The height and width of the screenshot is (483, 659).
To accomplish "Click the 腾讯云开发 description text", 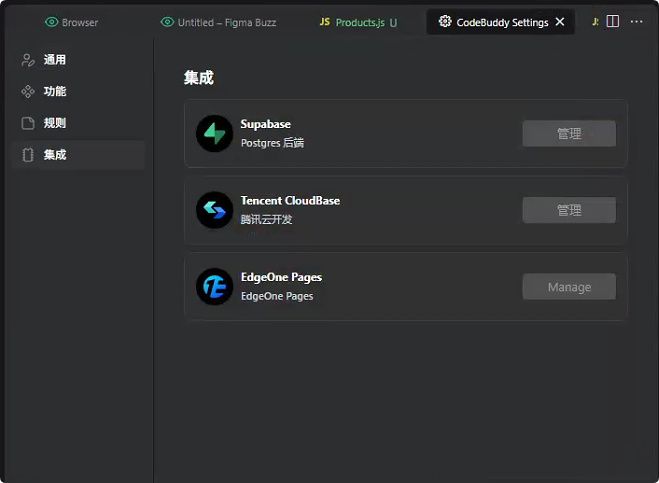I will tap(266, 219).
